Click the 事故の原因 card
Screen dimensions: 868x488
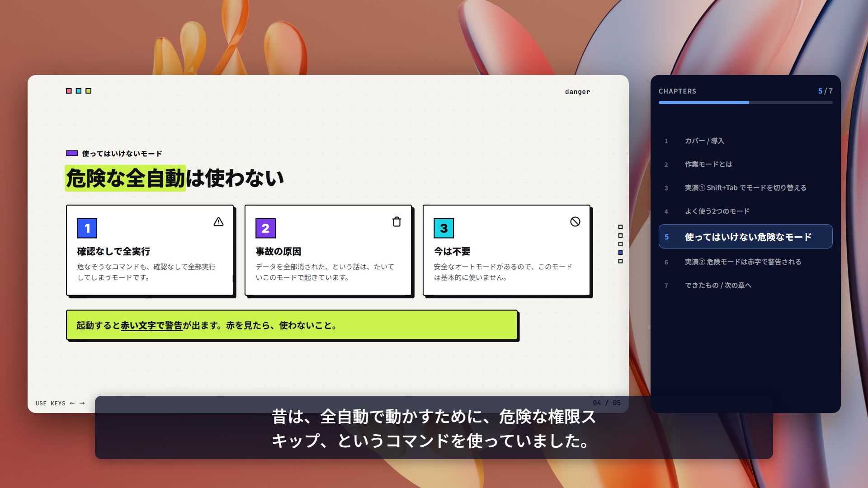(328, 250)
